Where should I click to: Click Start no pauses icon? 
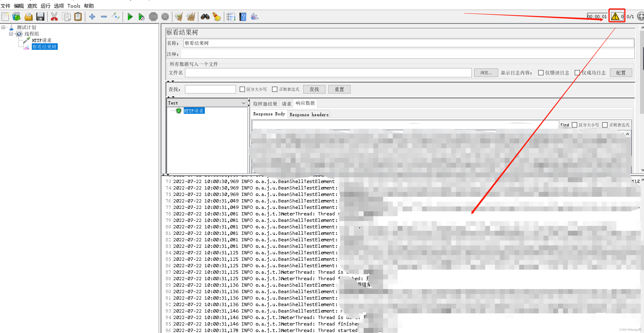point(141,17)
